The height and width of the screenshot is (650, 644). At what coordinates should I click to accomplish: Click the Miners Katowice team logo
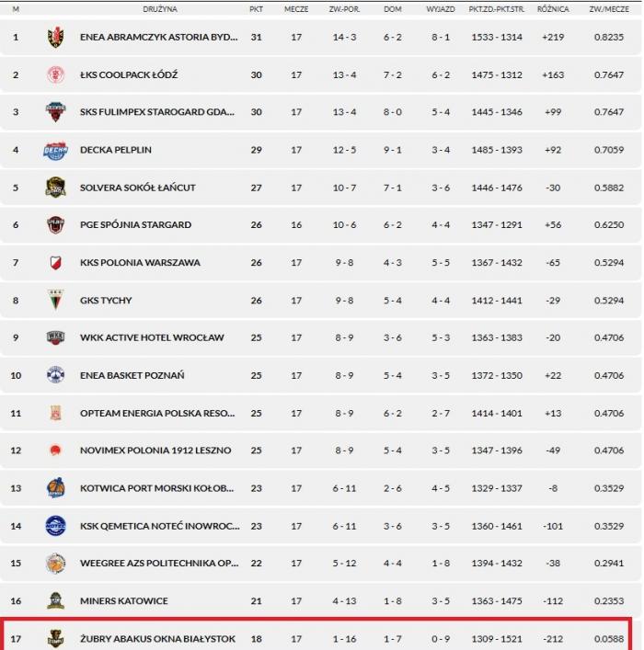coord(56,600)
